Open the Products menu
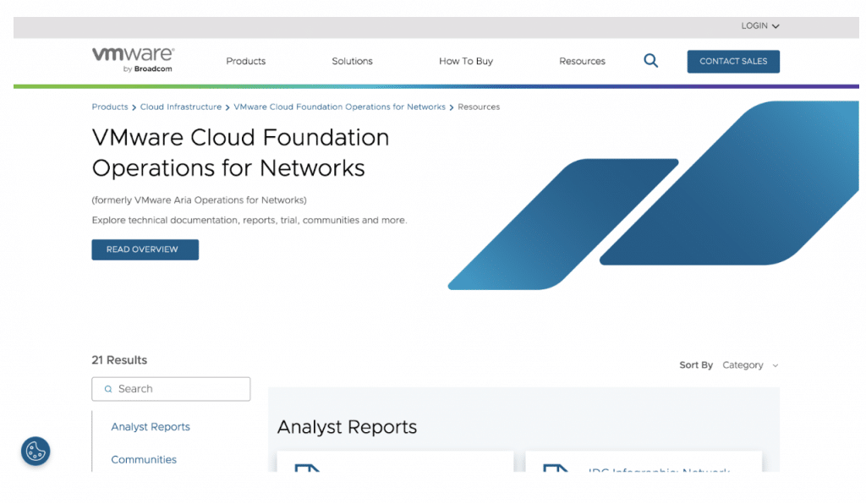Screen dimensions: 866x504 click(246, 62)
